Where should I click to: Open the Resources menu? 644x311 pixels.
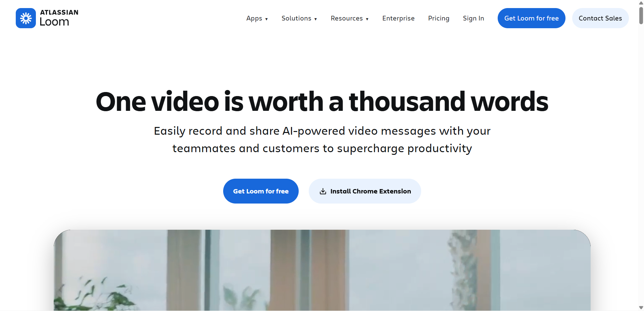pyautogui.click(x=350, y=18)
